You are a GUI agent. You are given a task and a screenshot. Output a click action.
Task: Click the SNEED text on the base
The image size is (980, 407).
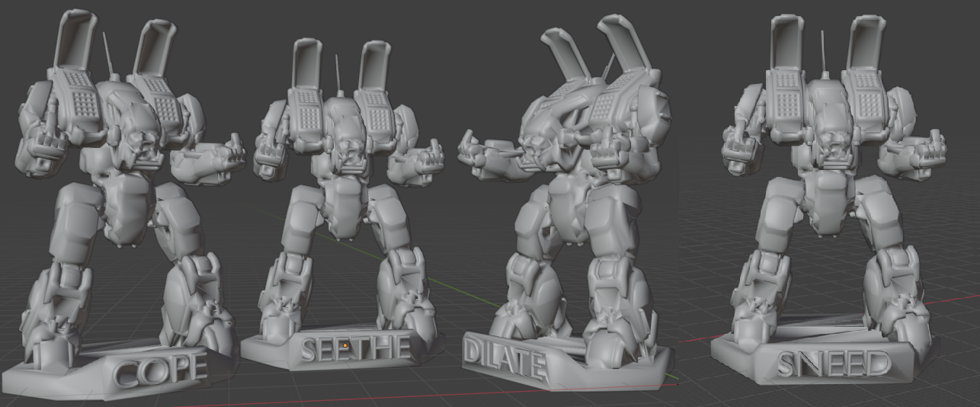coord(834,364)
